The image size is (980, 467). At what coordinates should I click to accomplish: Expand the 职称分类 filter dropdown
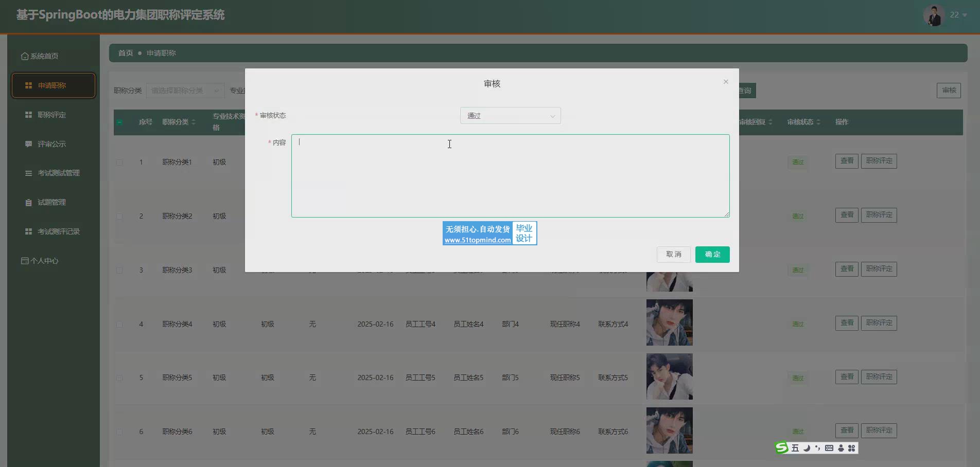(185, 91)
